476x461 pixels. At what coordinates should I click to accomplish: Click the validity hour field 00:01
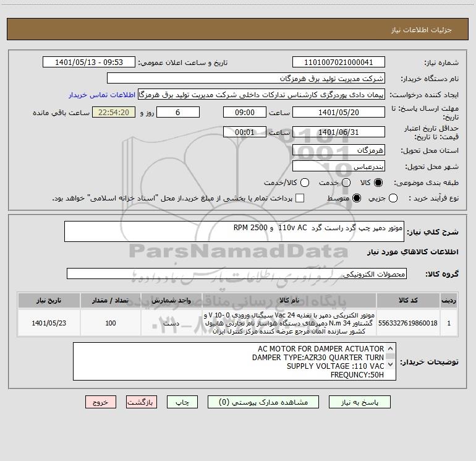pyautogui.click(x=245, y=132)
